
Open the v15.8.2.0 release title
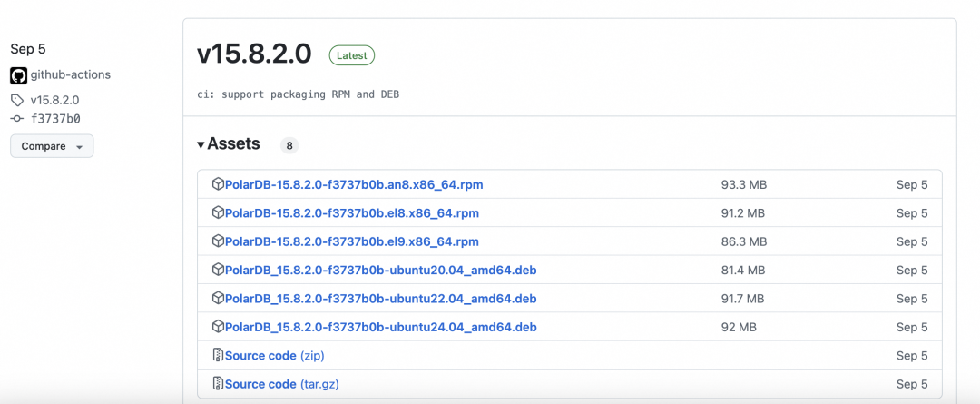coord(254,54)
